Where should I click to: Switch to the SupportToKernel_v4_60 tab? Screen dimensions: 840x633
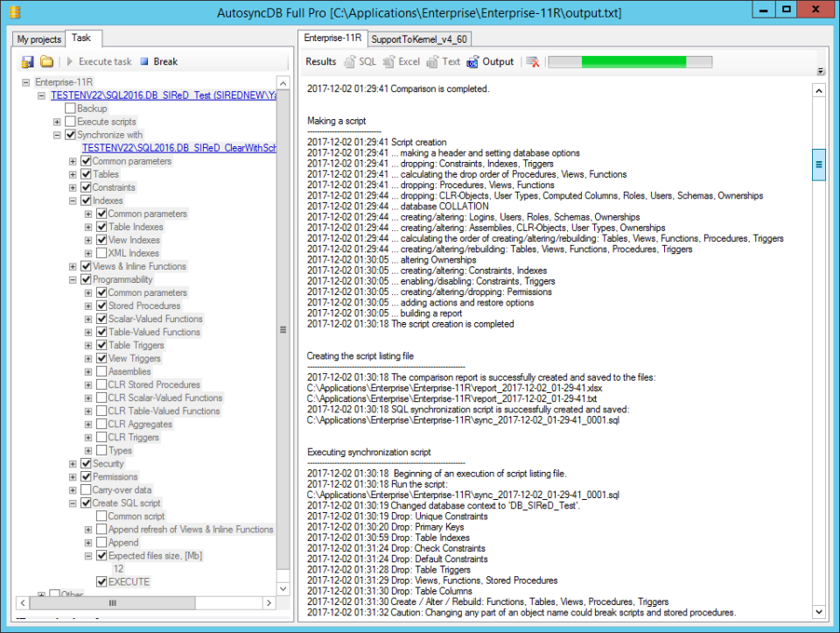(x=420, y=39)
